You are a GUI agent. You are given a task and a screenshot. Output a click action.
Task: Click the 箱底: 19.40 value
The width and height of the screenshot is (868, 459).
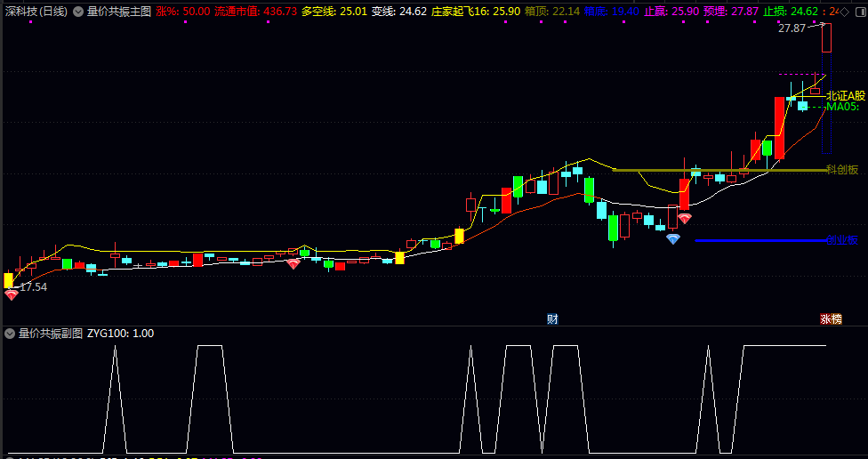tap(612, 12)
